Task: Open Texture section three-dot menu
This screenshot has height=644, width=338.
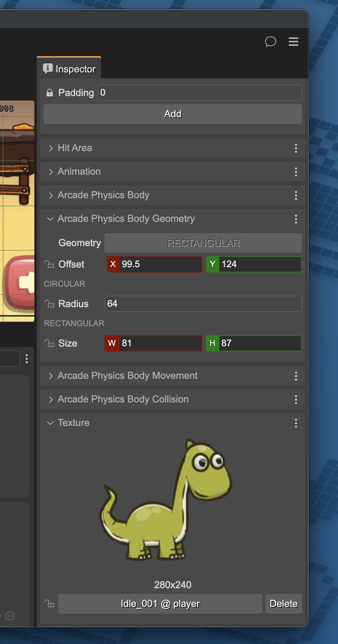Action: (296, 423)
